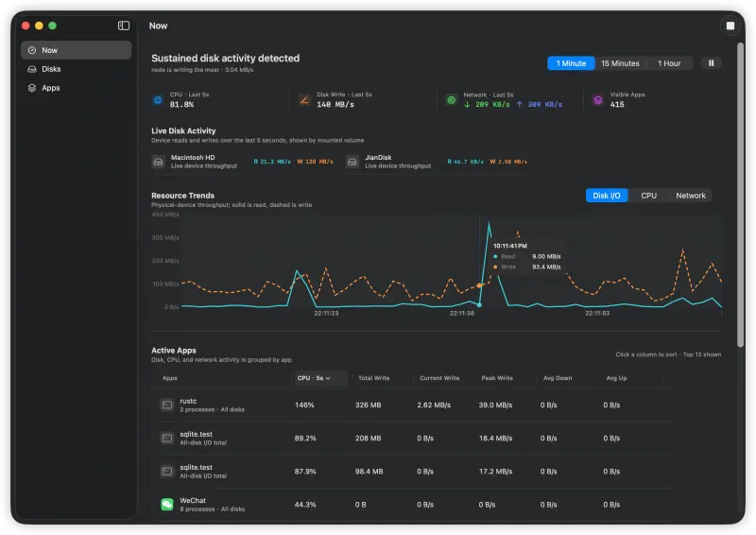The height and width of the screenshot is (535, 756).
Task: Select the Now sidebar item
Action: click(77, 50)
